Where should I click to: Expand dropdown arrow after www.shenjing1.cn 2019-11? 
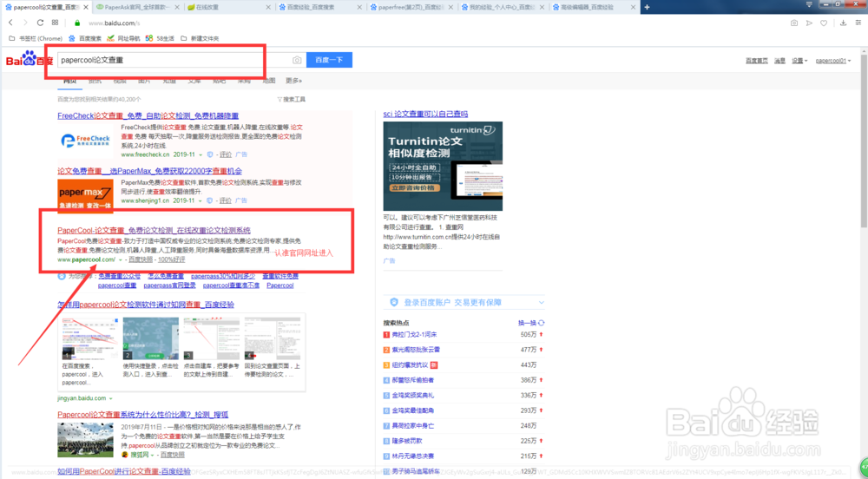[x=201, y=200]
